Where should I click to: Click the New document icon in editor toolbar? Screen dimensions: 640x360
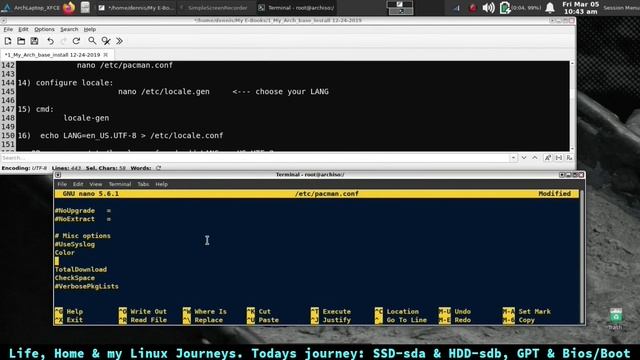(8, 41)
